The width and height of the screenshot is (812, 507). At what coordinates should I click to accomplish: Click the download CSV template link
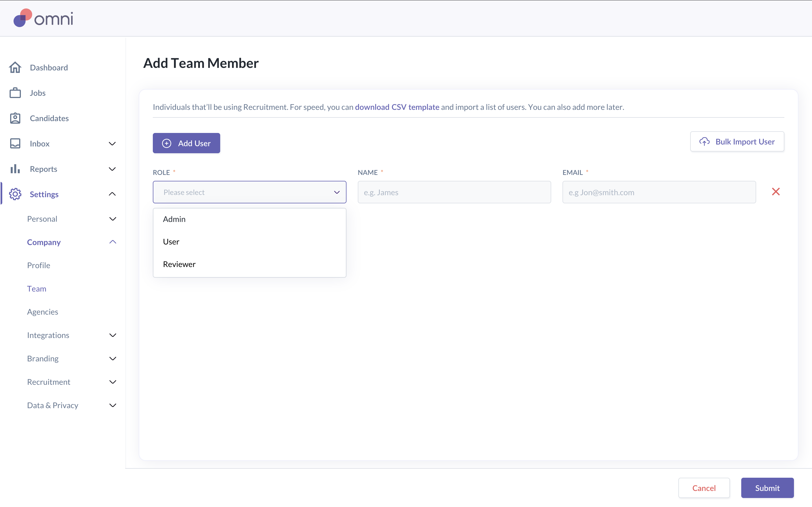coord(397,107)
